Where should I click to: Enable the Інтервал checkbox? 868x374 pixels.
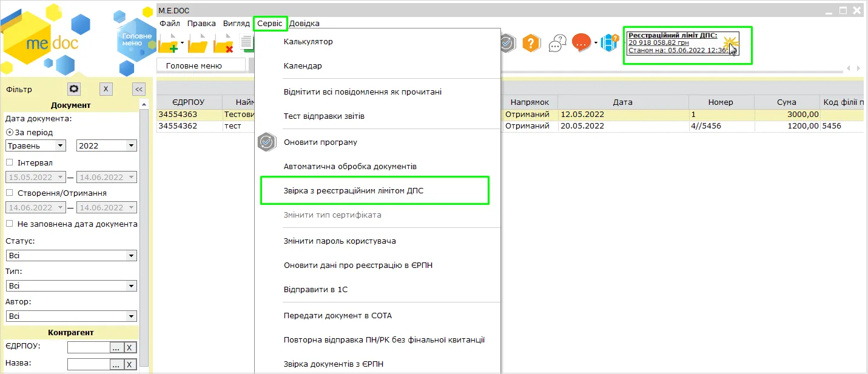9,162
